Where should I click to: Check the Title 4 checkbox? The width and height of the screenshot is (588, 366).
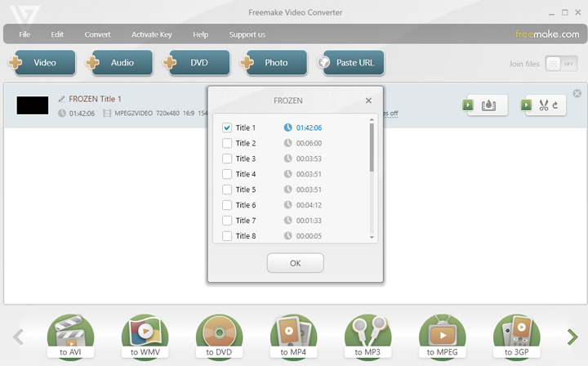[x=227, y=174]
